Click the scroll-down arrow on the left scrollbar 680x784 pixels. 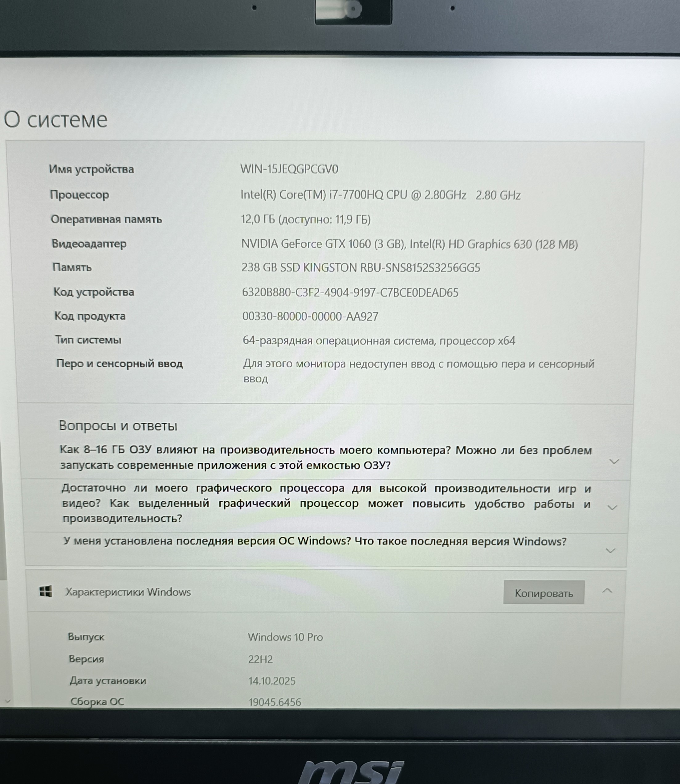point(7,701)
